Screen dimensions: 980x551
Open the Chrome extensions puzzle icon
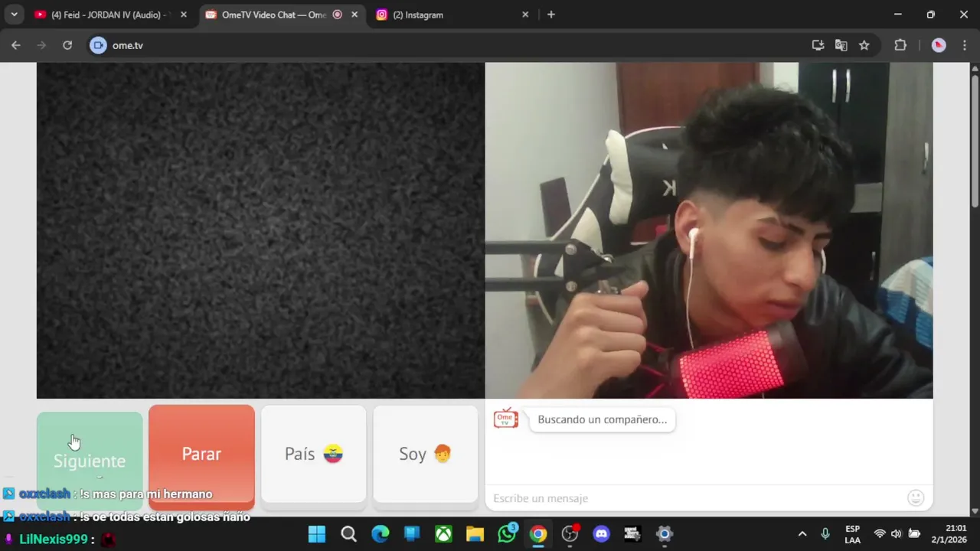[900, 45]
